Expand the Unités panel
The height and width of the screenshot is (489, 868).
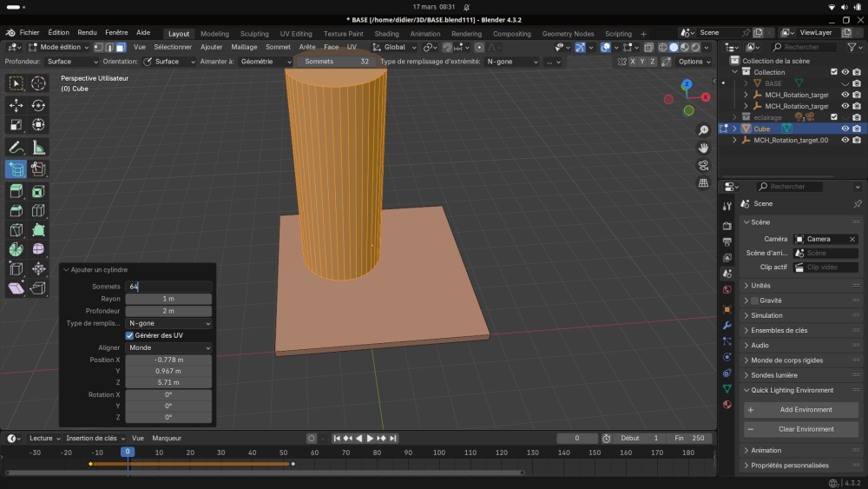pos(760,286)
